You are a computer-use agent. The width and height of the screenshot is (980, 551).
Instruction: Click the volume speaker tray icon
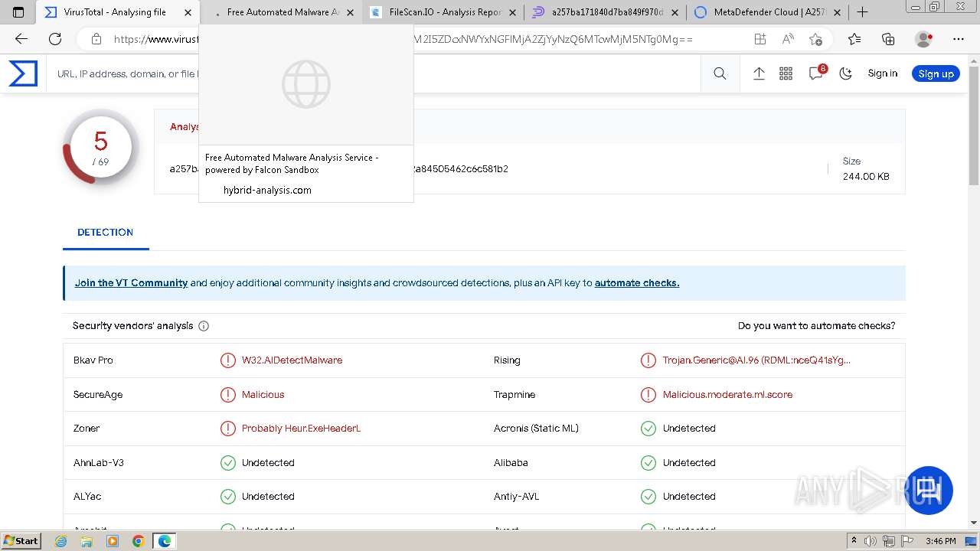(x=871, y=541)
